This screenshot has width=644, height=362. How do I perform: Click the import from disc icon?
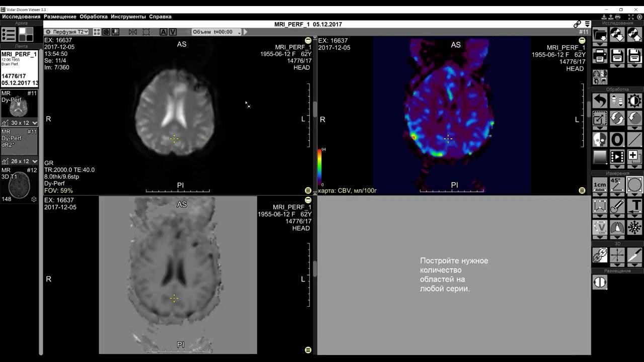[x=617, y=34]
